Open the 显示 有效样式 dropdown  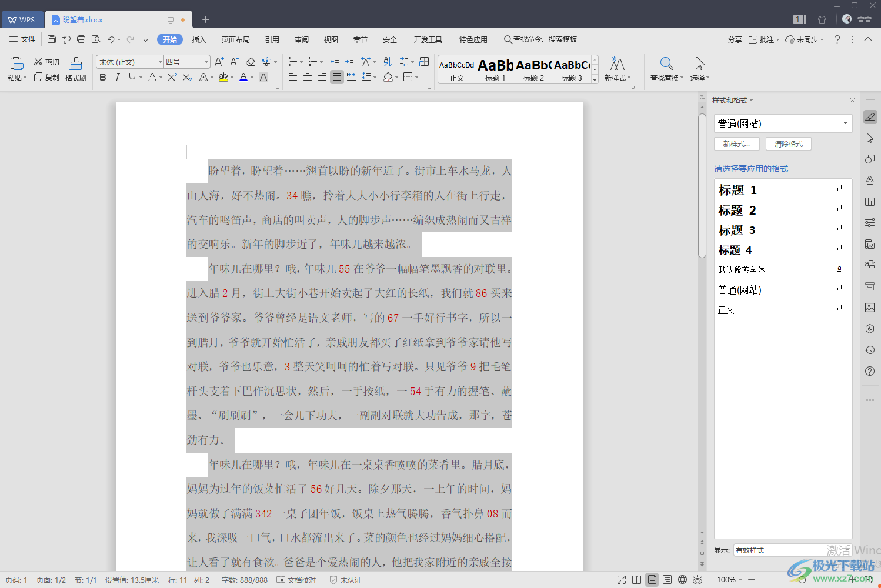coord(793,550)
